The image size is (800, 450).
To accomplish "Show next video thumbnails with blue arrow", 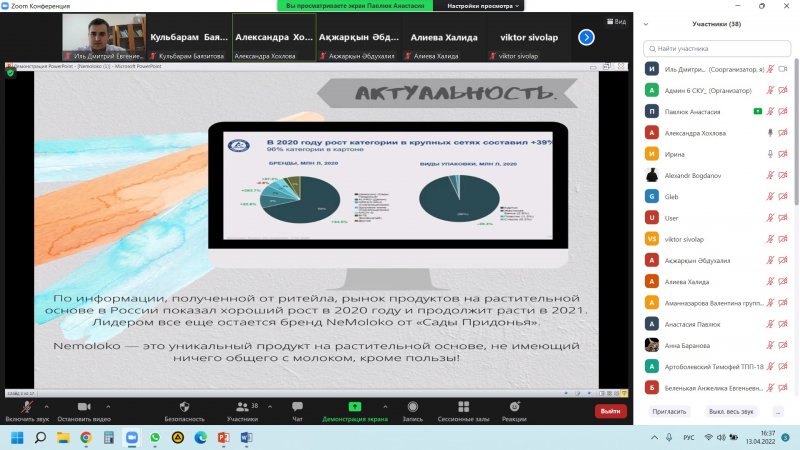I will pos(586,37).
